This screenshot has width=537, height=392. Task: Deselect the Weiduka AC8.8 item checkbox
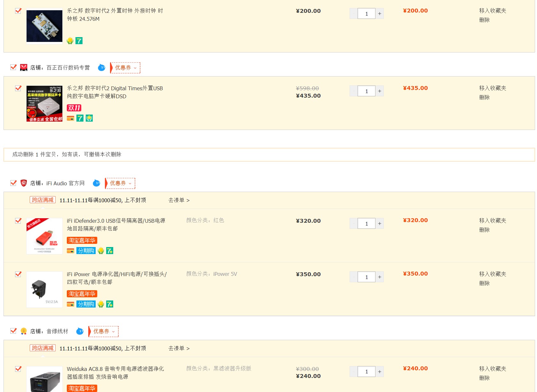(x=18, y=369)
